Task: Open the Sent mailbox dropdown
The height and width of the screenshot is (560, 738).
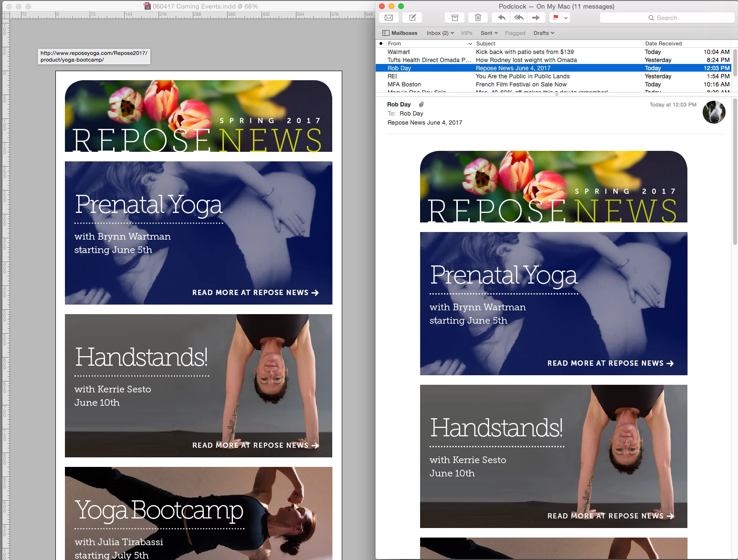Action: [489, 33]
